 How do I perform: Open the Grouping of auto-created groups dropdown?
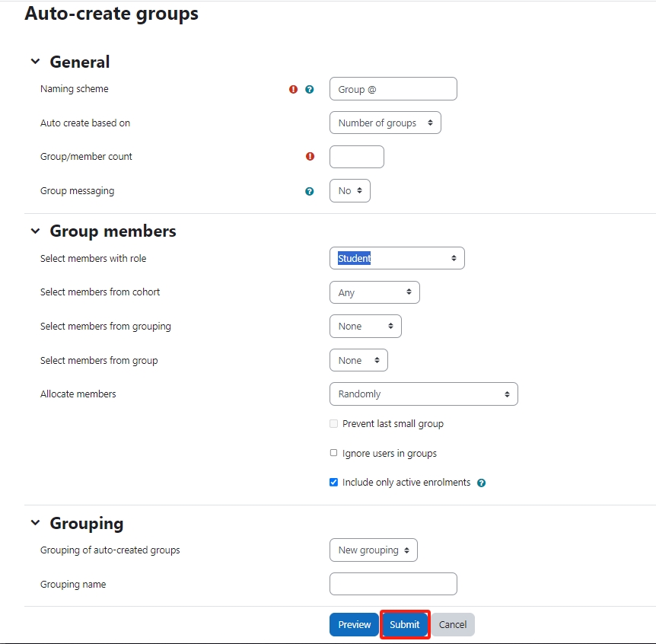point(373,550)
